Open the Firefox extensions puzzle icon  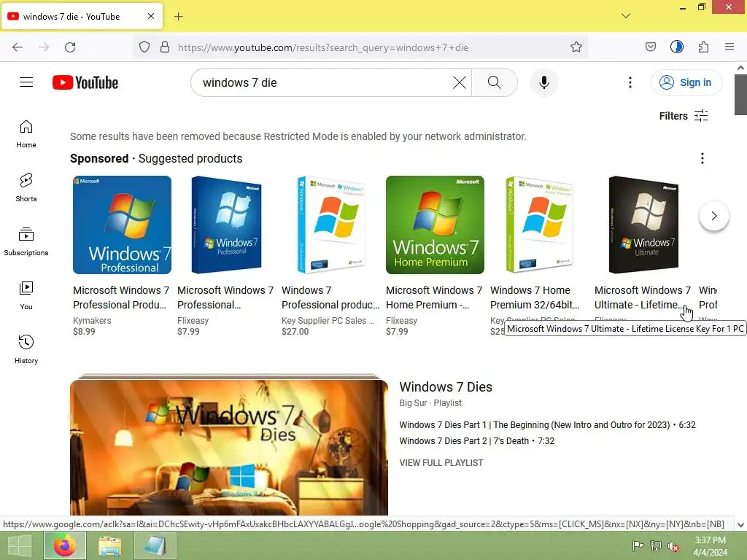703,47
